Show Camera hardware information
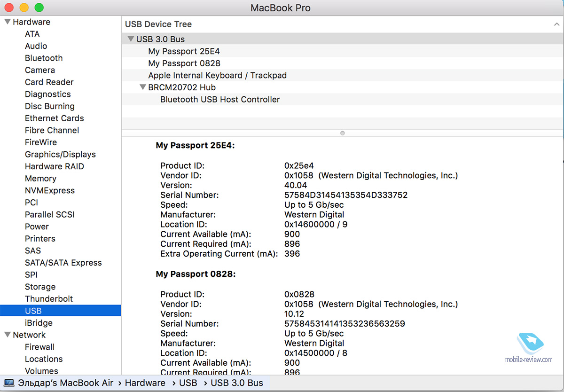This screenshot has height=392, width=564. [40, 70]
